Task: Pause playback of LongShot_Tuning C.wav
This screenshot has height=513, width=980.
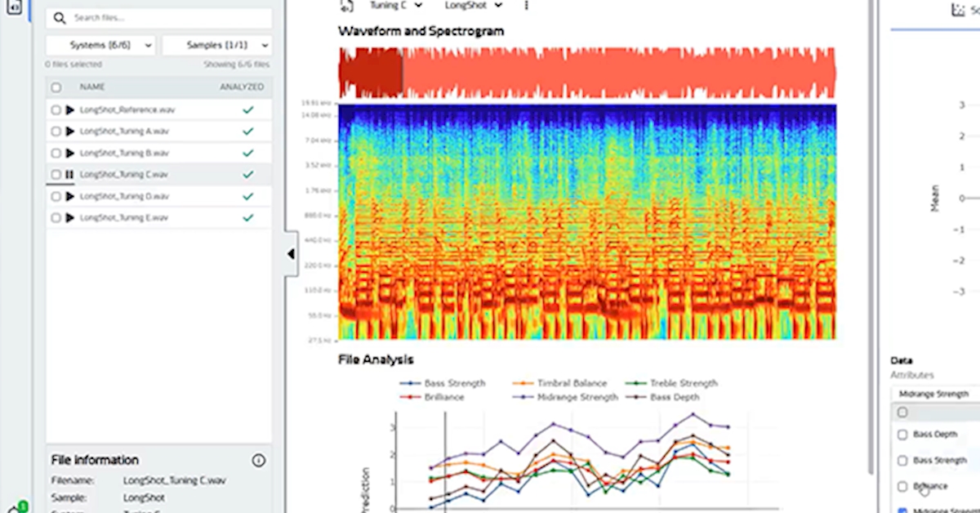Action: [69, 174]
